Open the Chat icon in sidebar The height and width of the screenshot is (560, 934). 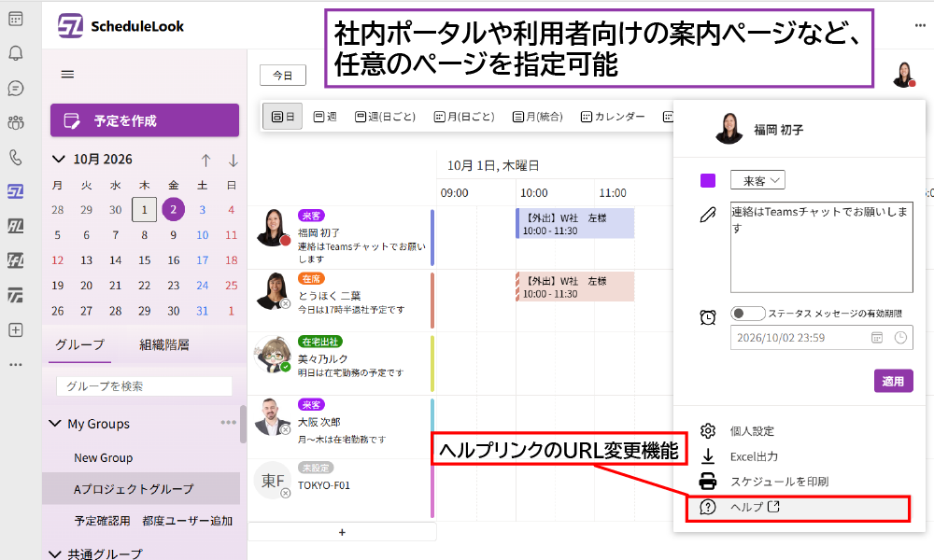(x=16, y=88)
